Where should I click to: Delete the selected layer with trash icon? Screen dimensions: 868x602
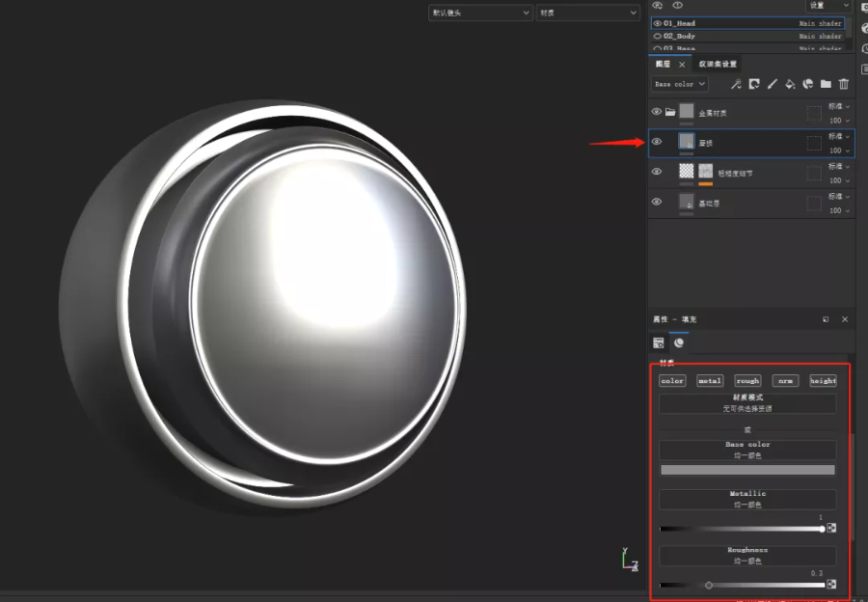tap(844, 84)
